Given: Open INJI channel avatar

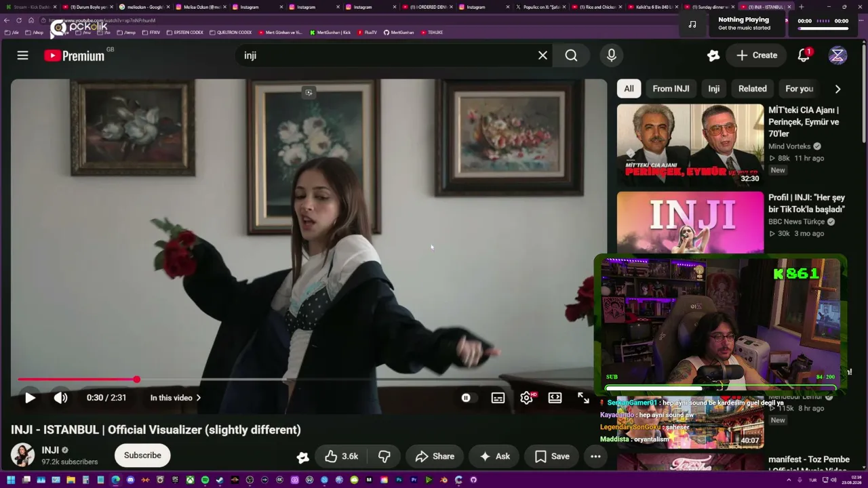Looking at the screenshot, I should click(x=22, y=455).
